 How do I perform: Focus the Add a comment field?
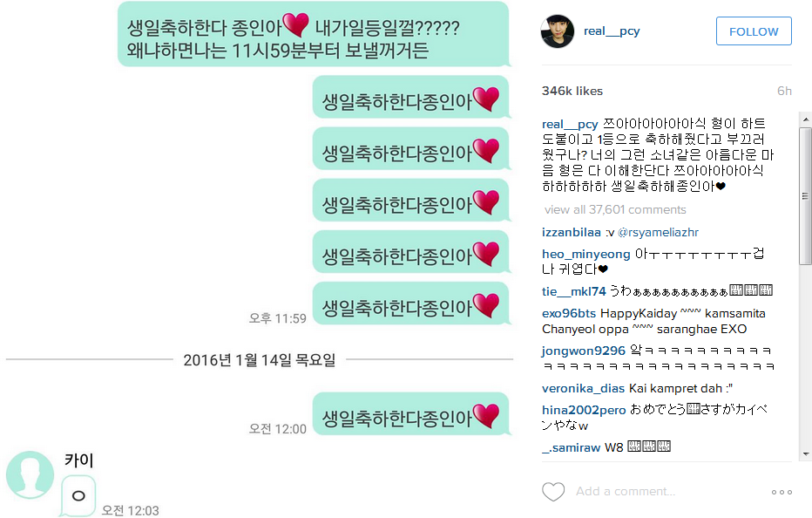pyautogui.click(x=626, y=492)
